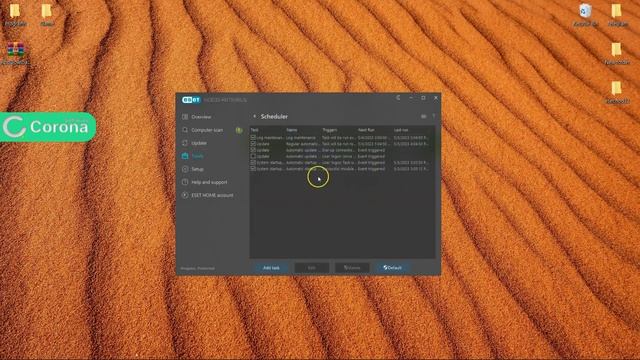Click the ESET logo in the title bar

pyautogui.click(x=191, y=100)
